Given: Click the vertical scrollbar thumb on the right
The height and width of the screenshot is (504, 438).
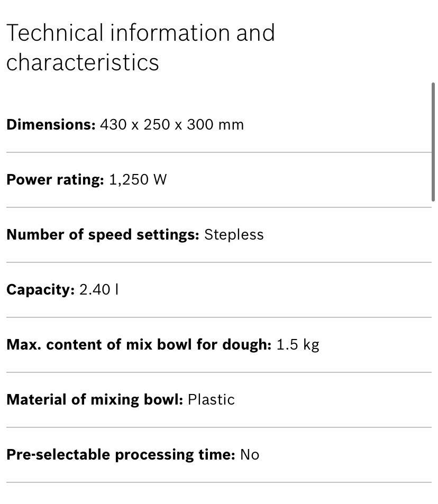Looking at the screenshot, I should tap(433, 142).
